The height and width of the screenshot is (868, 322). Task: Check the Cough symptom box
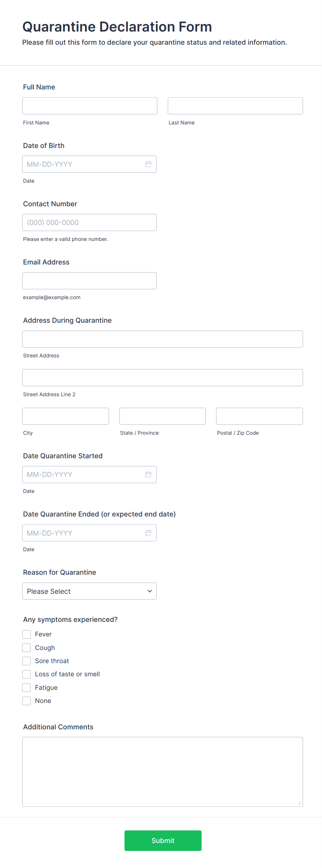pyautogui.click(x=27, y=648)
